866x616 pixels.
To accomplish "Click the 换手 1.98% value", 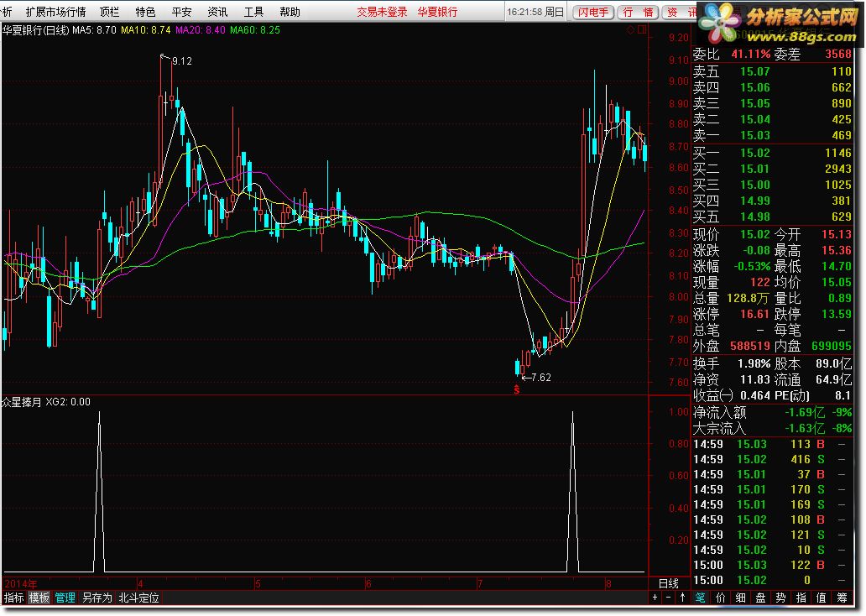I will (754, 363).
